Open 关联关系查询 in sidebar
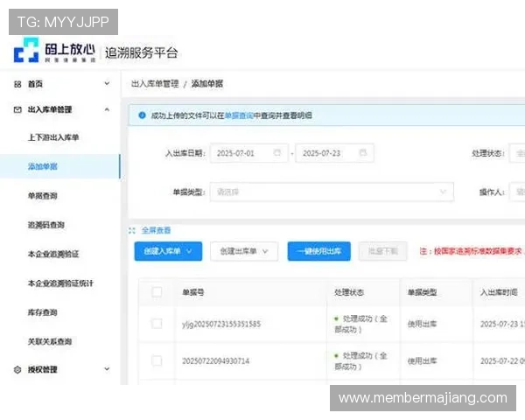Viewport: 525px width, 420px height. (50, 341)
